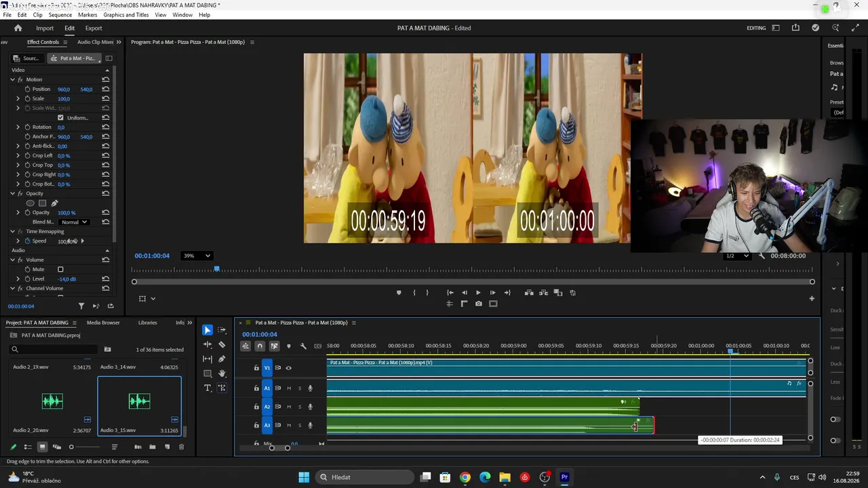The height and width of the screenshot is (488, 868).
Task: Open playback resolution 1/2 dropdown
Action: pos(737,256)
